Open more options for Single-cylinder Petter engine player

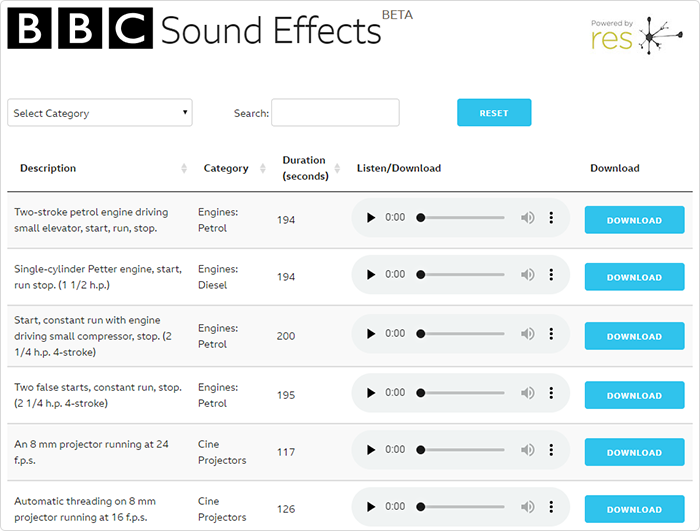click(551, 274)
